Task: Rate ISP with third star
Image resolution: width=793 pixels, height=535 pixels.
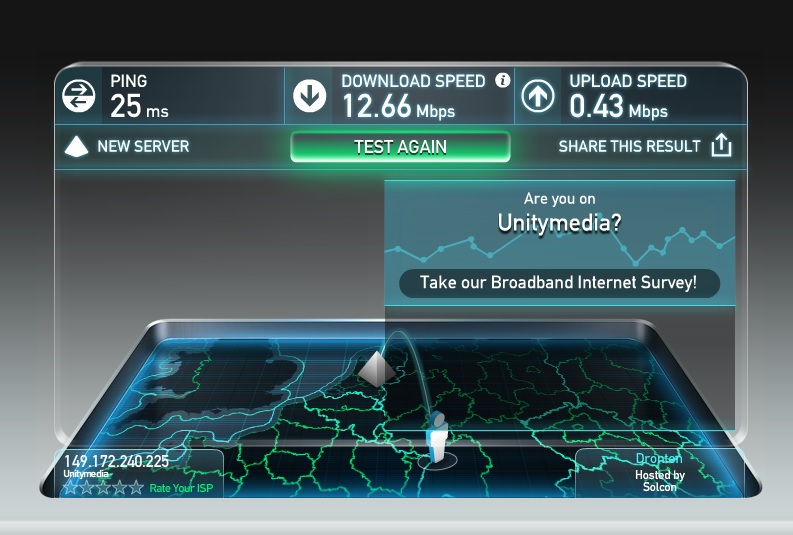Action: click(103, 487)
